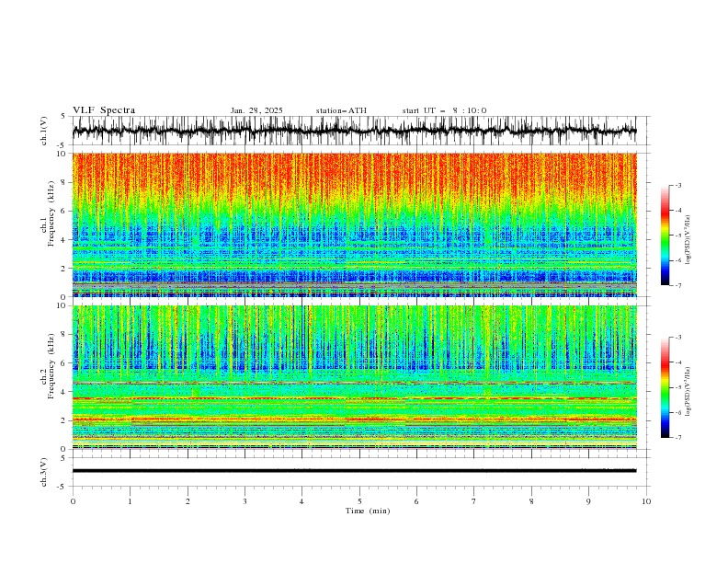This screenshot has height=563, width=728.
Task: Click the 'VLF Spectra' title text
Action: (104, 110)
